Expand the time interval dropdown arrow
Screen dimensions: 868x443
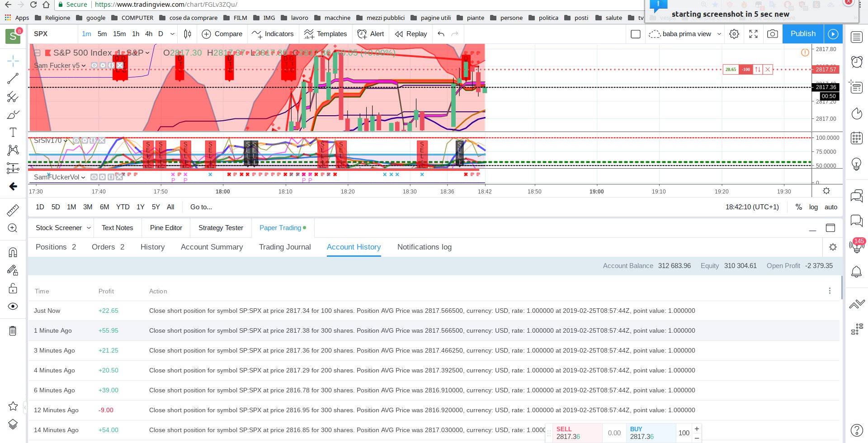click(172, 34)
